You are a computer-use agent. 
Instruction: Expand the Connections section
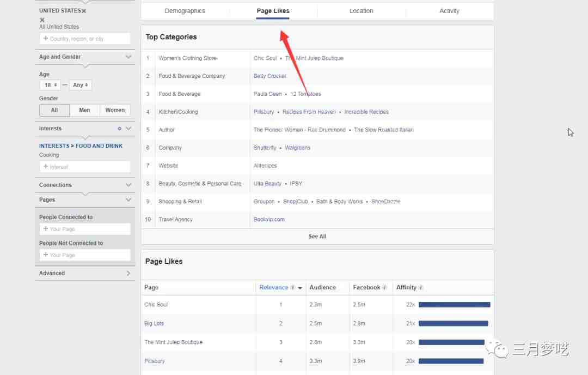[128, 185]
